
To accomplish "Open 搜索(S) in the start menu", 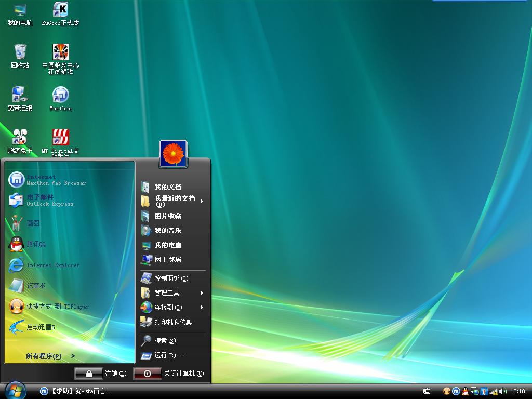I will (172, 341).
